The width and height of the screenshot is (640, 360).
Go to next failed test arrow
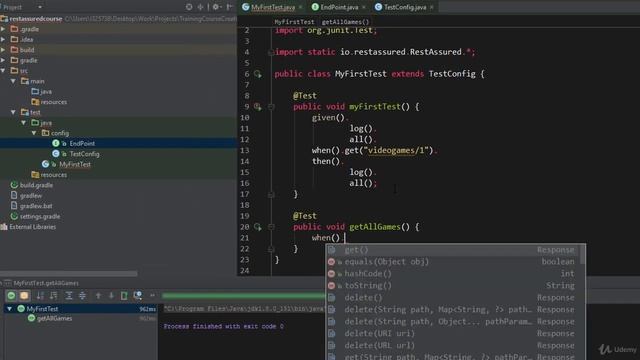(x=111, y=296)
